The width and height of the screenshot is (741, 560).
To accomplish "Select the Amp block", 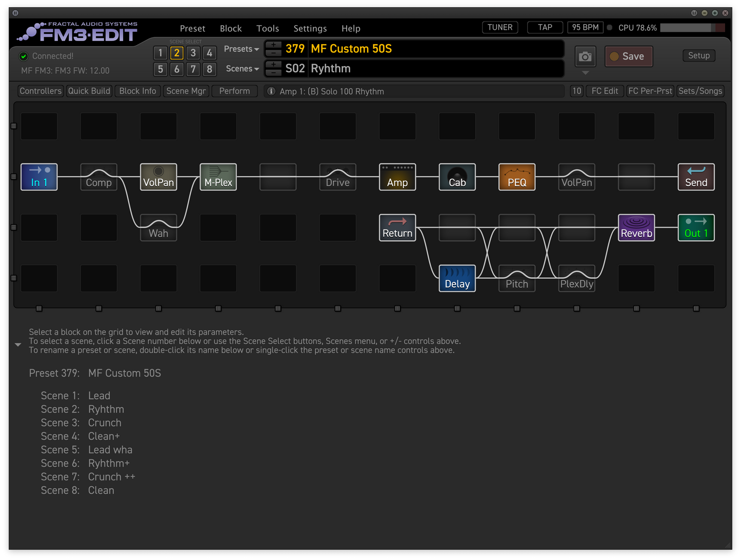I will point(397,177).
